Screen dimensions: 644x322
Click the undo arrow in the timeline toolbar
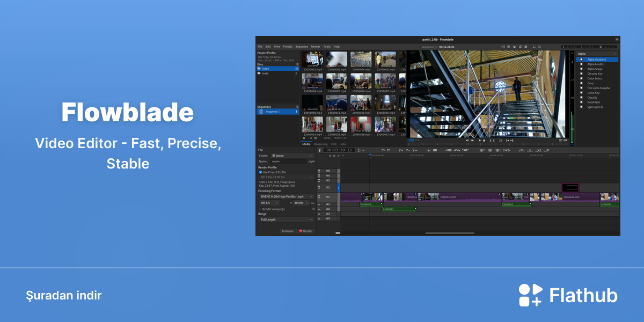coord(383,150)
